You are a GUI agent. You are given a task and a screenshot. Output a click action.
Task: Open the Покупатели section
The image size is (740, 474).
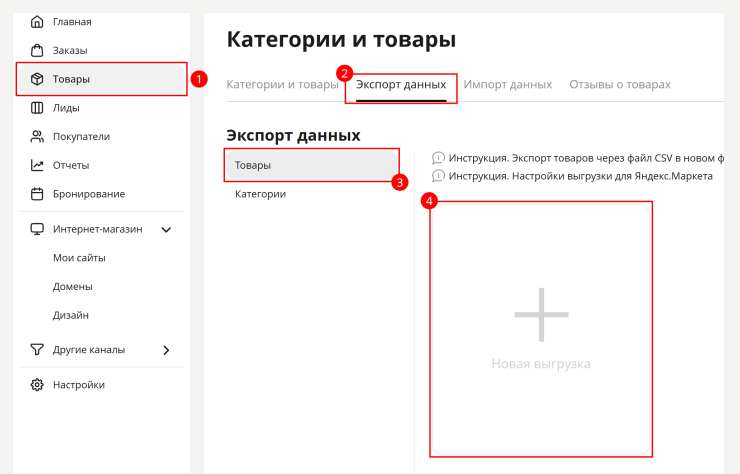point(101,136)
